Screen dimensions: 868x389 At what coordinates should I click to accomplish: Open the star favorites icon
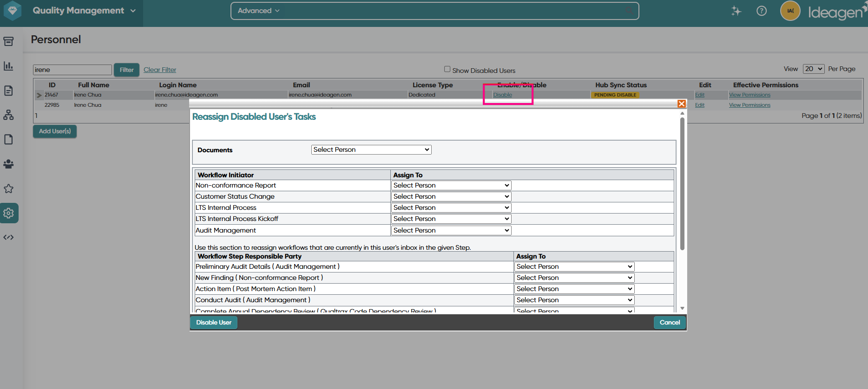(8, 188)
